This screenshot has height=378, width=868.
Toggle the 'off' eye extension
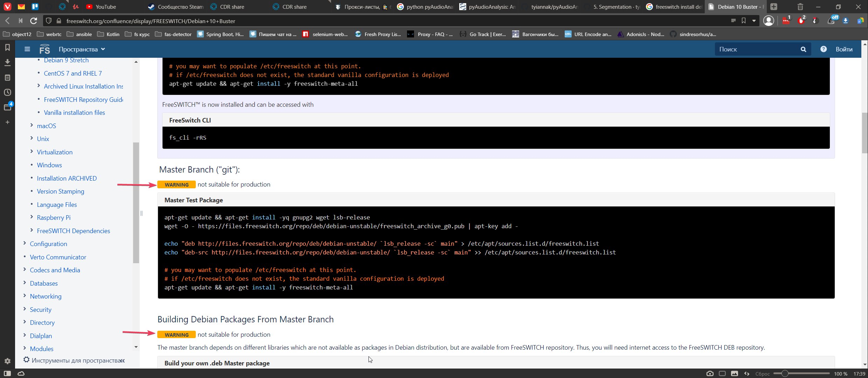tap(832, 20)
